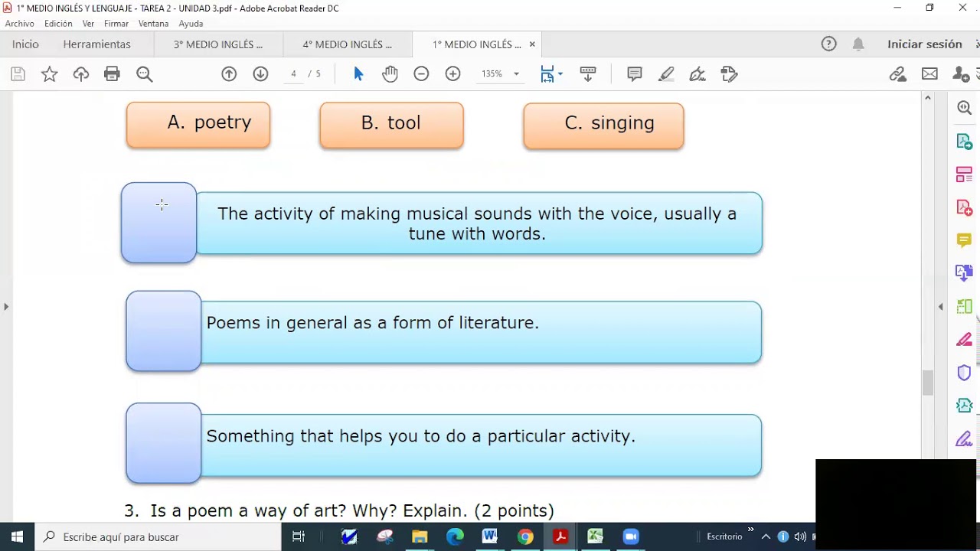Open Microsoft Word from the taskbar
Screen dimensions: 980x551
tap(490, 537)
